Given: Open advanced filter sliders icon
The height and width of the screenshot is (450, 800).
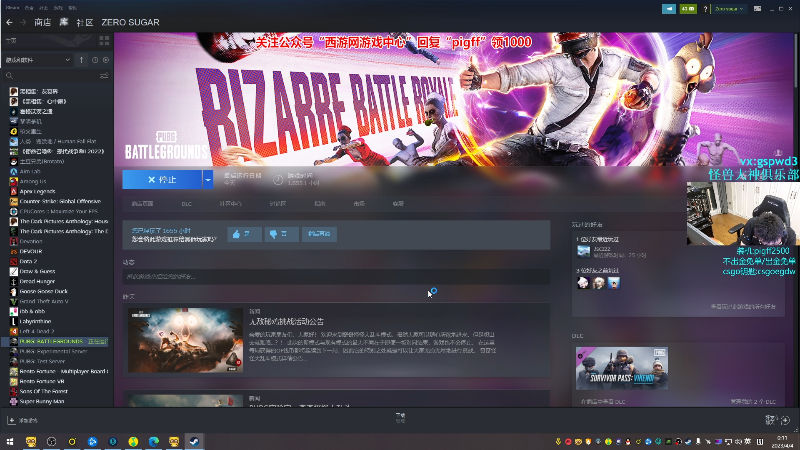Looking at the screenshot, I should (104, 76).
